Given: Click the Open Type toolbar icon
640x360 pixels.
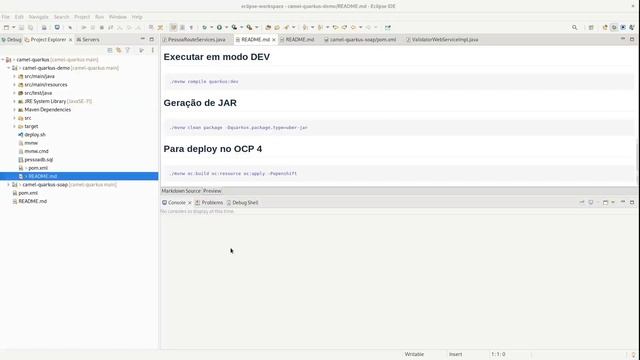Looking at the screenshot, I should (x=268, y=27).
